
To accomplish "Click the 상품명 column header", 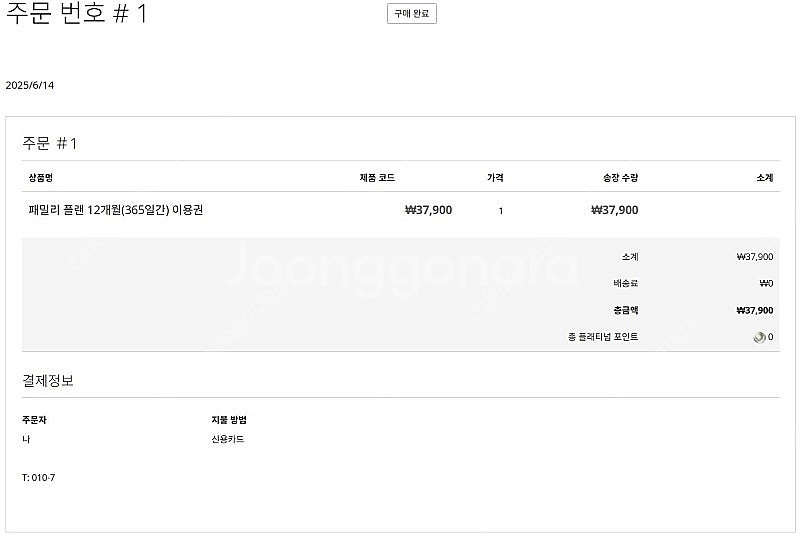I will 41,178.
